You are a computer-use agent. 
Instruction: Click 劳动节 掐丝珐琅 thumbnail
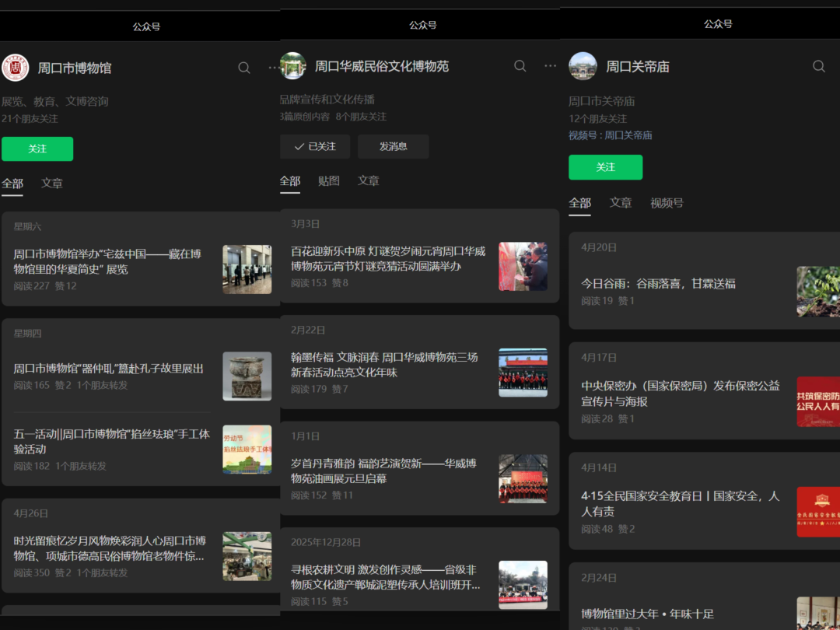(247, 450)
